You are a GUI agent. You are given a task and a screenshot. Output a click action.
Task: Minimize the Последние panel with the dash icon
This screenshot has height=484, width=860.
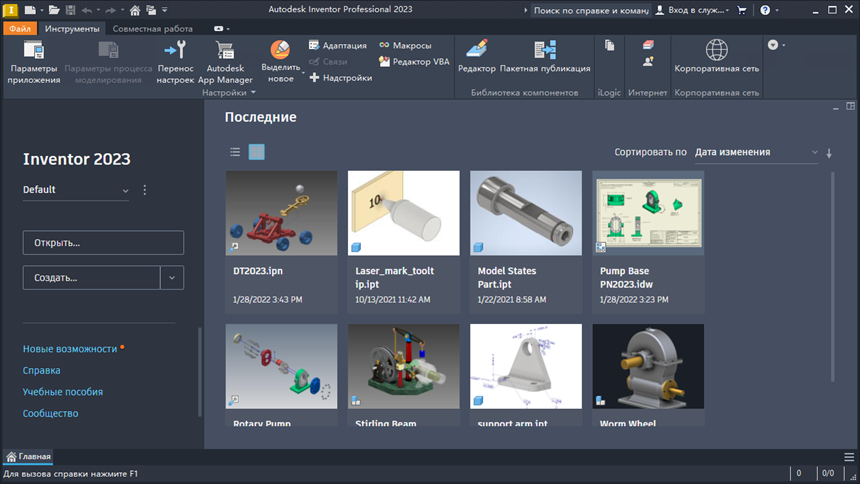pos(835,108)
